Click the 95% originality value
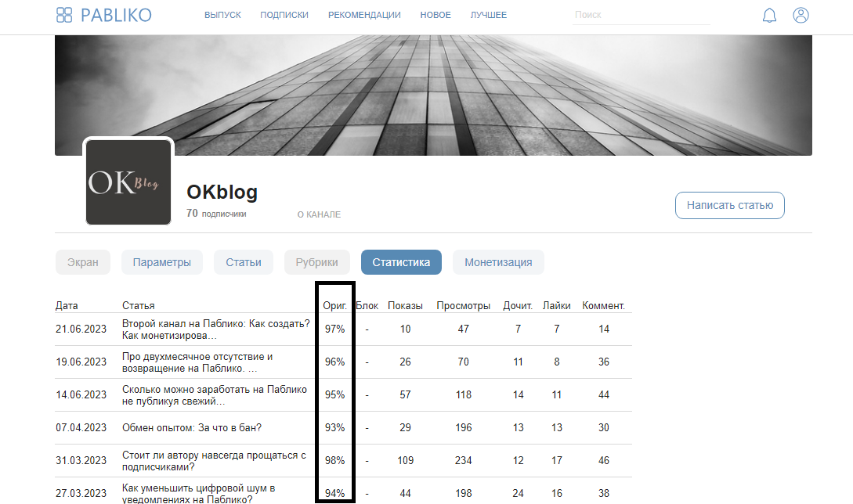853x504 pixels. pyautogui.click(x=334, y=395)
